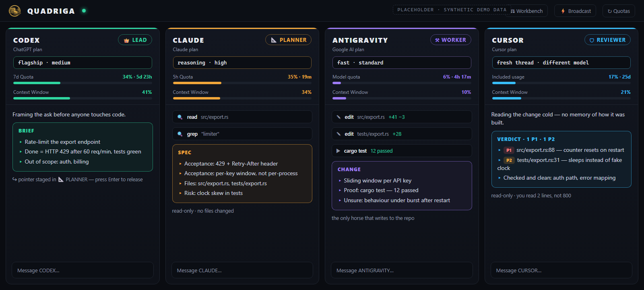This screenshot has height=290, width=644.
Task: Click the Quadriga horse logo
Action: coord(15,11)
